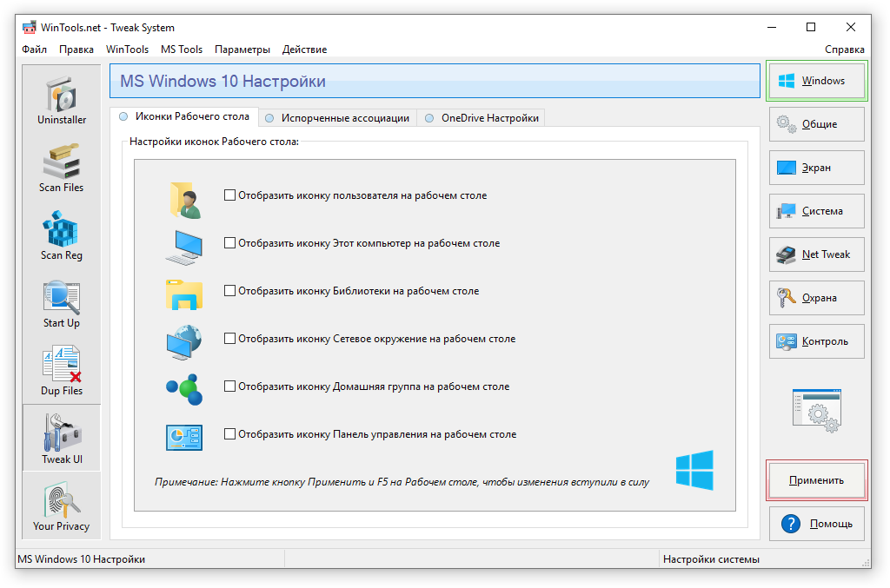The image size is (890, 588).
Task: Open the Scan Files tool
Action: click(x=62, y=168)
